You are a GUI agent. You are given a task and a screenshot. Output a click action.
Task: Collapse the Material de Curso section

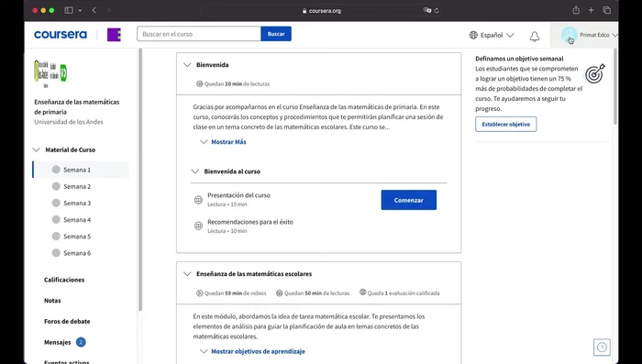click(37, 149)
